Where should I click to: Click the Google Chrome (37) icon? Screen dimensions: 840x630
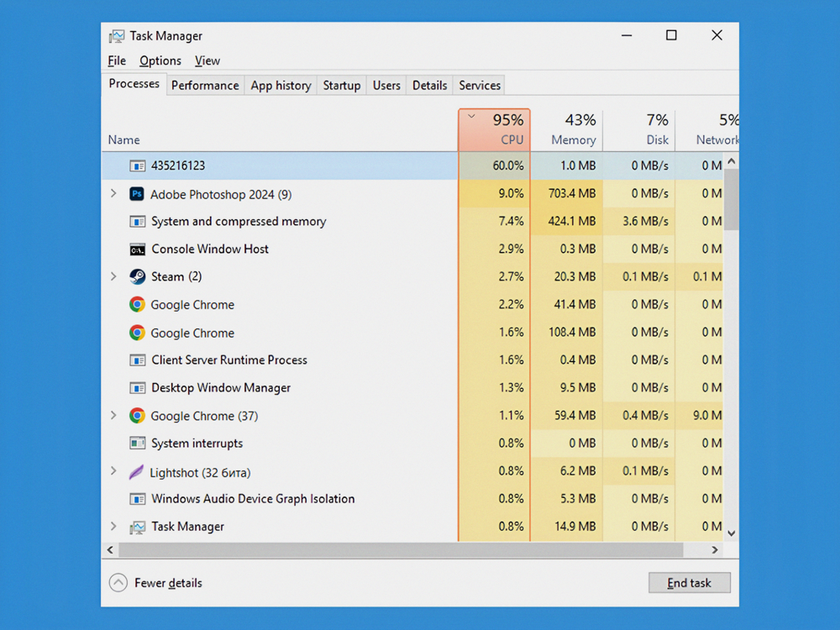[137, 416]
